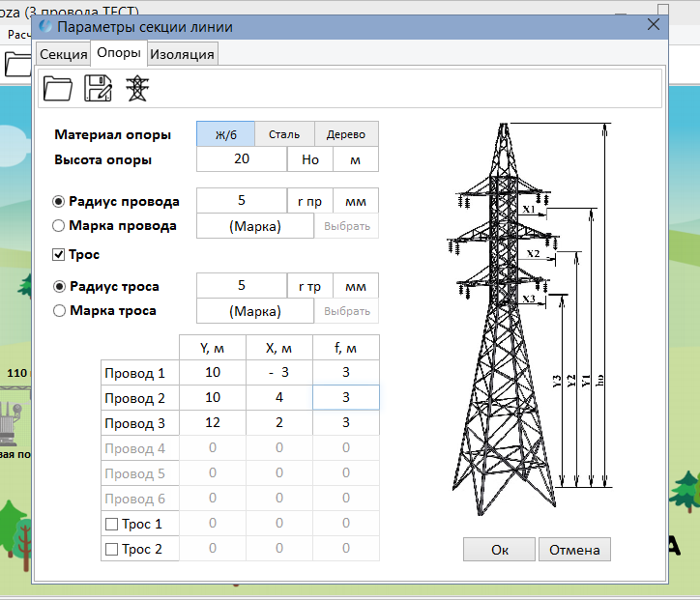
Task: Select the Радиус провода radio button
Action: 59,202
